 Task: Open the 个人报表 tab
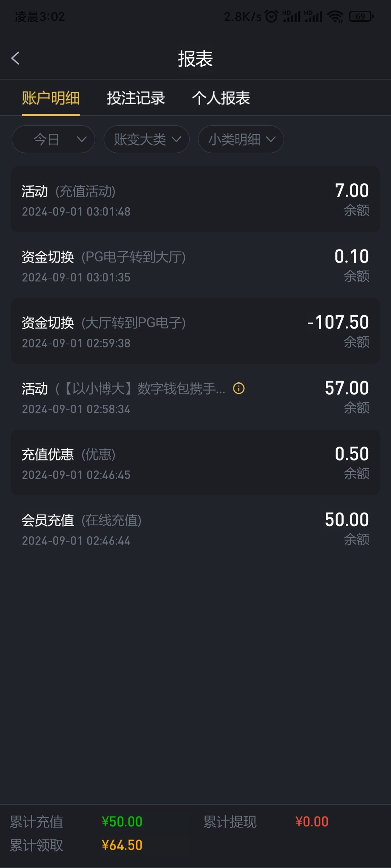click(221, 98)
